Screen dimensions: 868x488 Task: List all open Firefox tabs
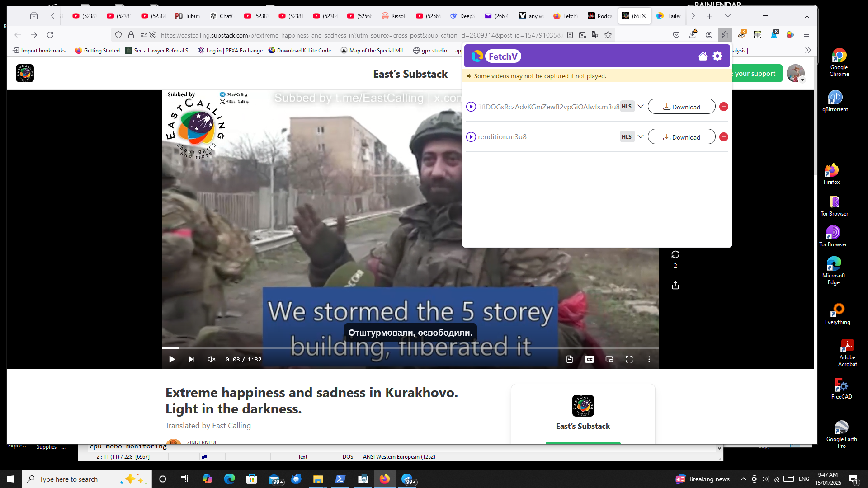pos(727,16)
